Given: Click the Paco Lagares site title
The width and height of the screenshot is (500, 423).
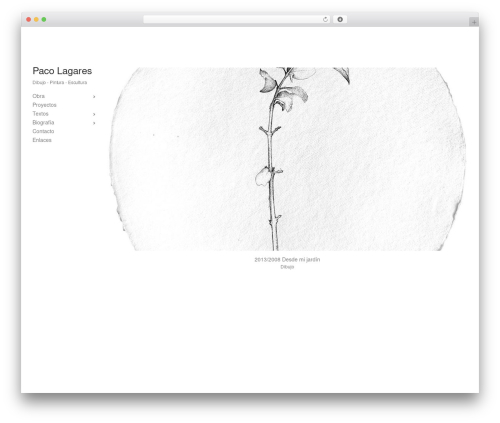Looking at the screenshot, I should pyautogui.click(x=62, y=71).
